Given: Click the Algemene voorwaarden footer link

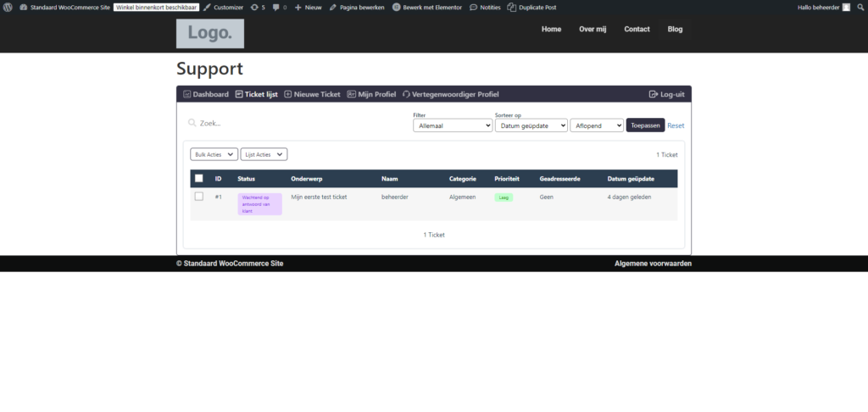Looking at the screenshot, I should 653,264.
